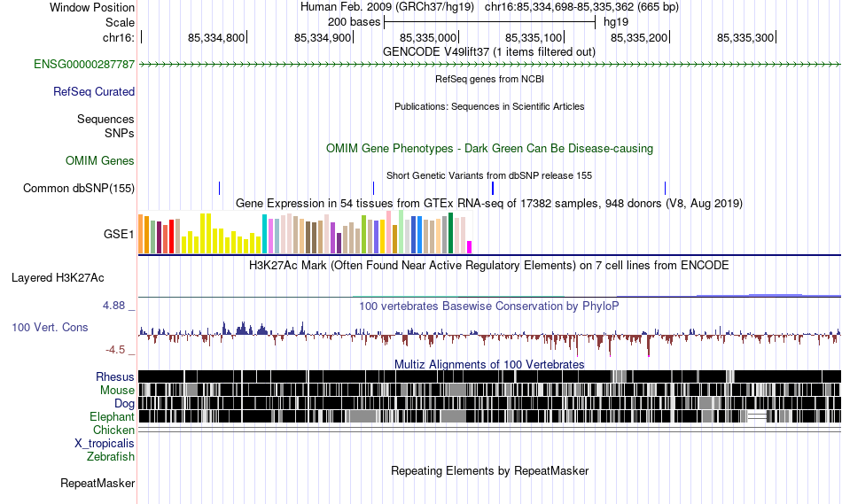842x504 pixels.
Task: Click the 4.88 PhyloP axis value
Action: click(113, 306)
